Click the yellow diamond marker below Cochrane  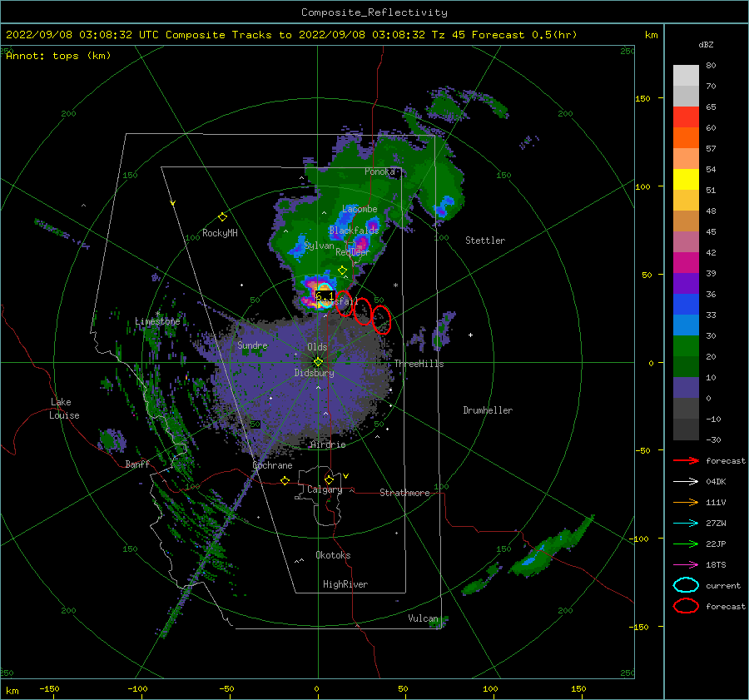(285, 480)
